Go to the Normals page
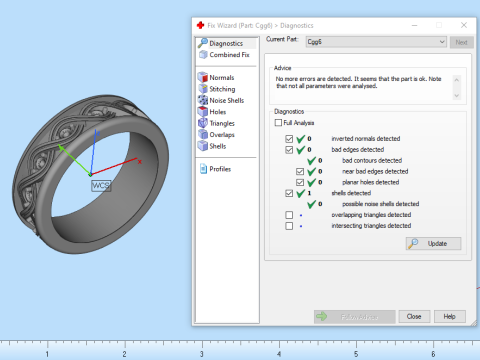 click(222, 77)
